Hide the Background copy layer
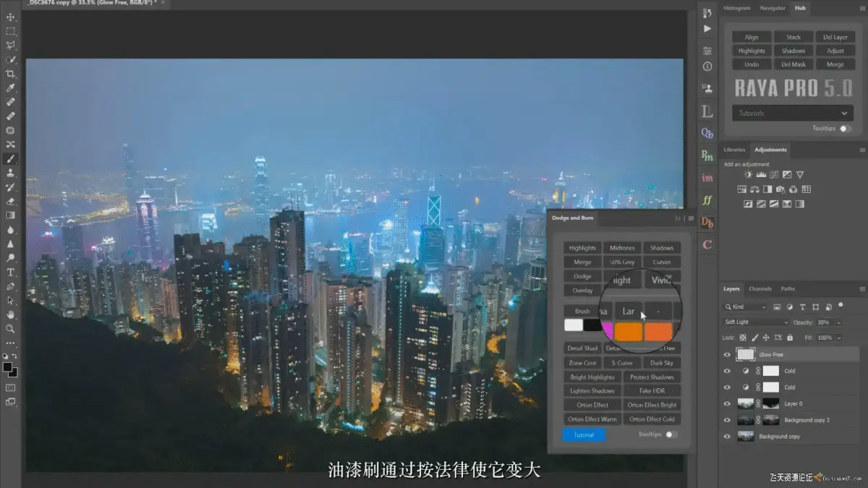Viewport: 868px width, 488px height. tap(727, 436)
